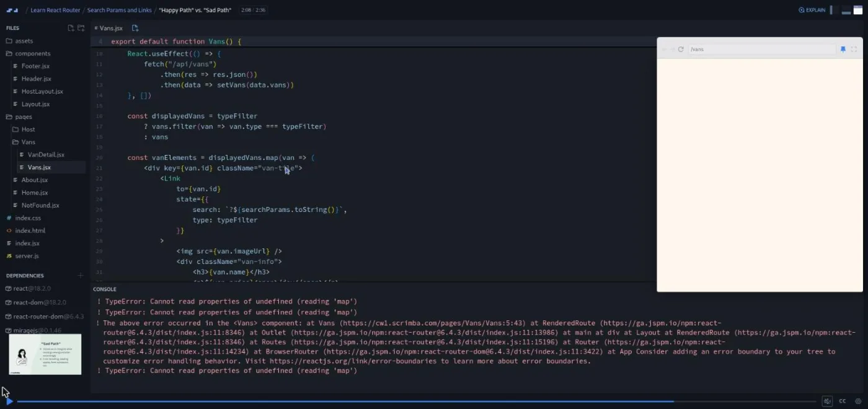868x409 pixels.
Task: Expand the mini-browser to fullscreen
Action: click(854, 49)
